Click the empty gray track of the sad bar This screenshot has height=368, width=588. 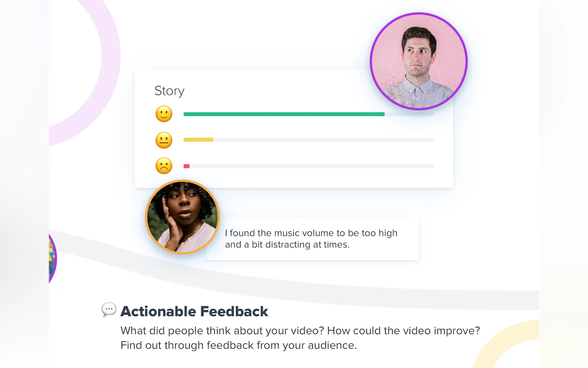click(x=311, y=166)
